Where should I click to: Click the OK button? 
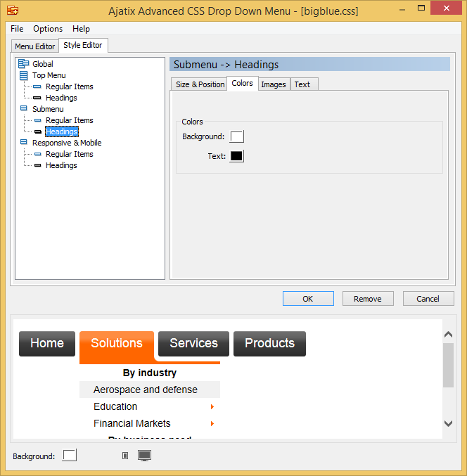click(308, 299)
